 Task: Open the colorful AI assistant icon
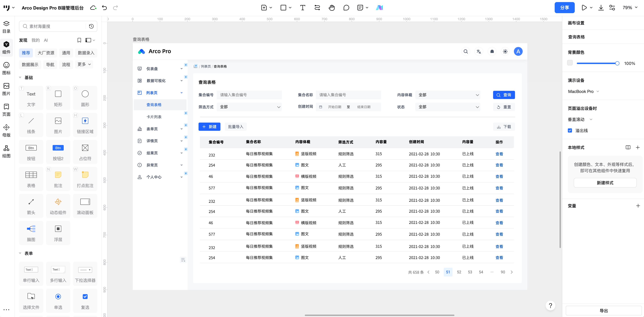(x=379, y=8)
